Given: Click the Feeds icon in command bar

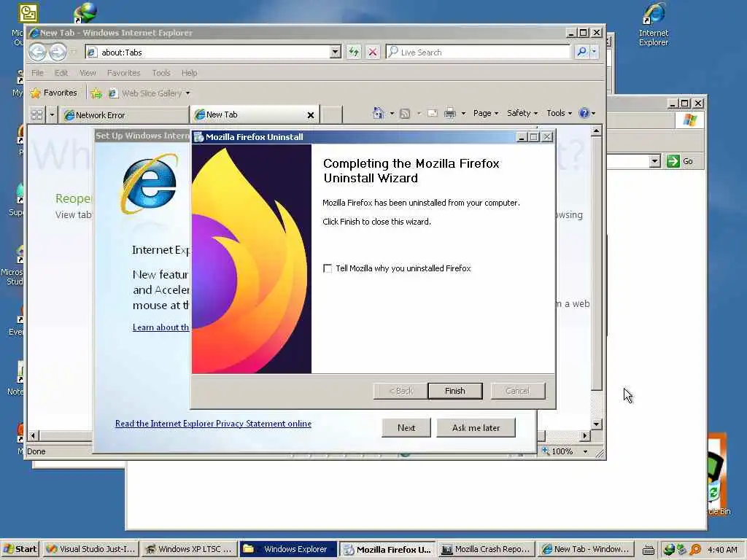Looking at the screenshot, I should [405, 113].
